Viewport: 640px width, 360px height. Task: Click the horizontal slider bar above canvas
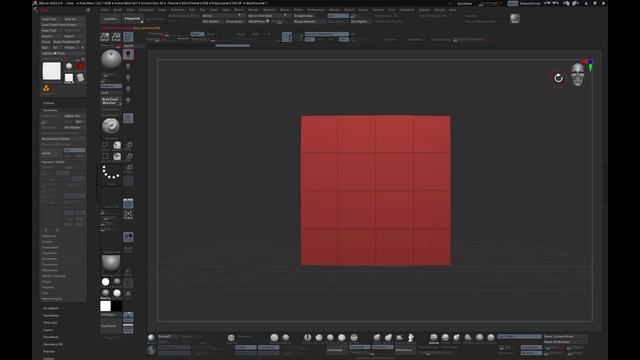232,46
